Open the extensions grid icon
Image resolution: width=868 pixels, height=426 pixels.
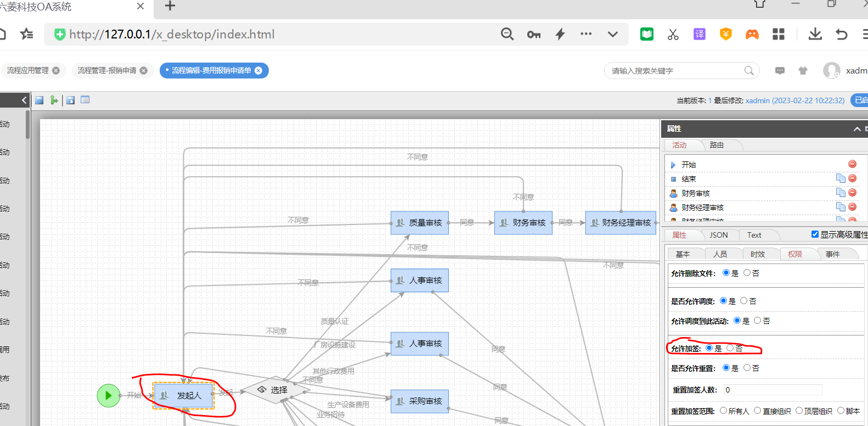[779, 34]
